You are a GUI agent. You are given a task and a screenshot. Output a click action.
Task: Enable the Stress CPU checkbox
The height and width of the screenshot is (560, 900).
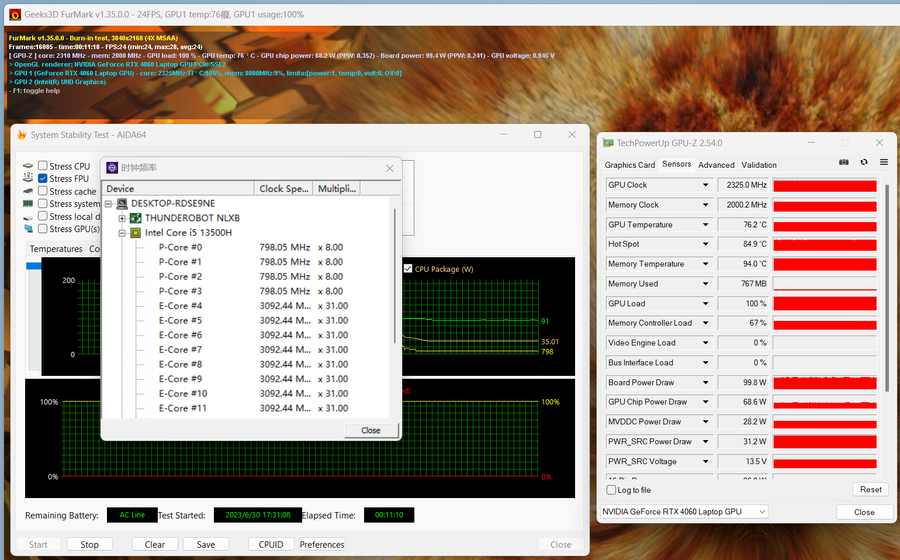pos(42,166)
